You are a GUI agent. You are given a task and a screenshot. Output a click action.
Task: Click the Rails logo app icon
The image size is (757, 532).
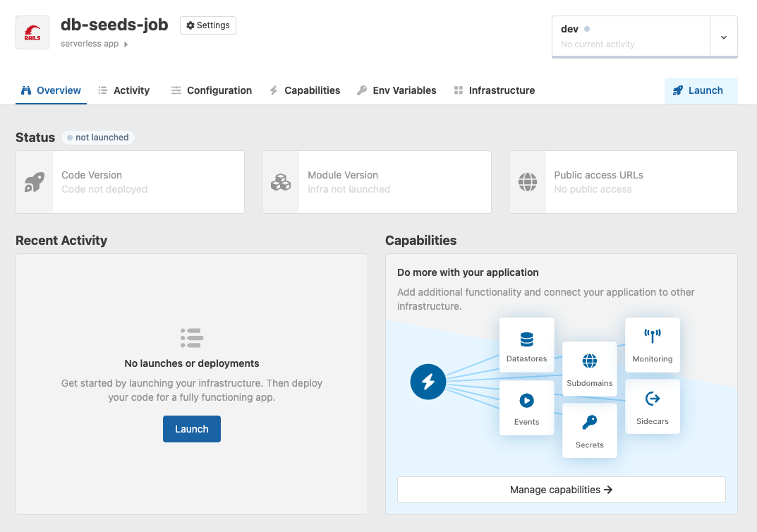click(x=32, y=32)
